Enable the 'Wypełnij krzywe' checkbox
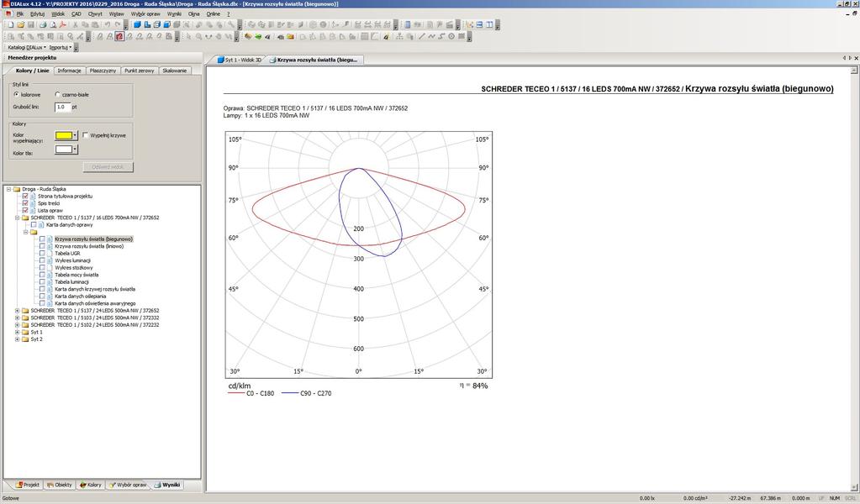This screenshot has height=504, width=860. tap(86, 134)
